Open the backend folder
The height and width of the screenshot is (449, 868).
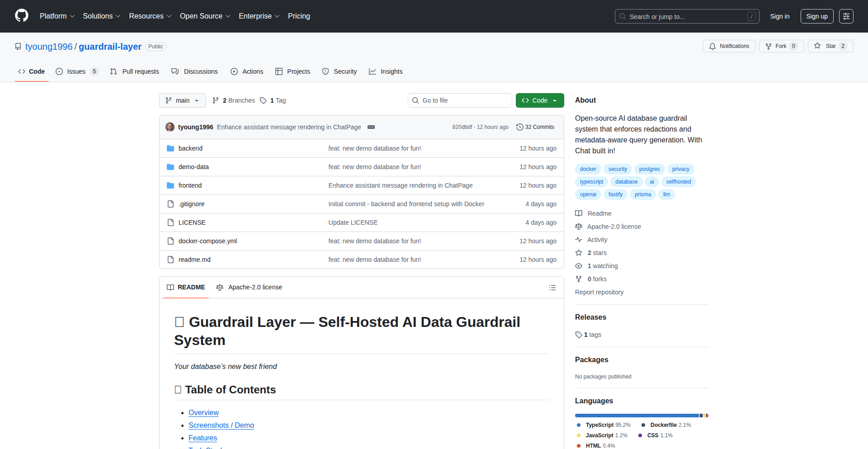coord(190,148)
